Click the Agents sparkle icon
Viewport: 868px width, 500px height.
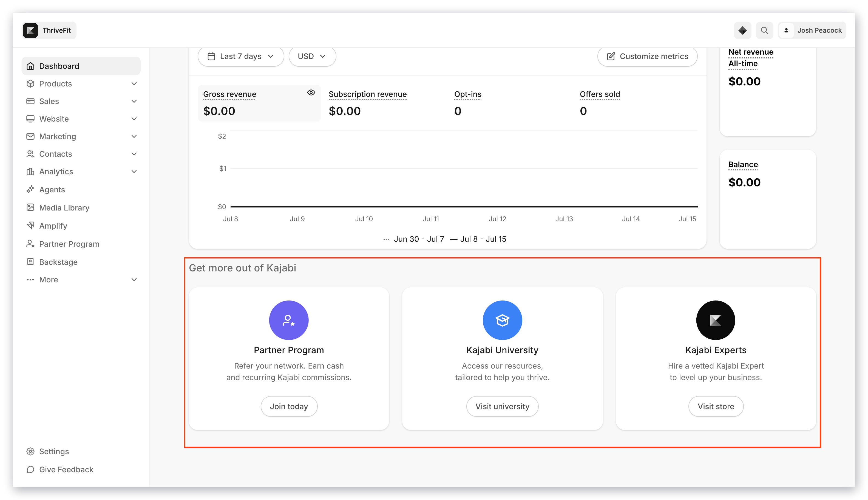point(30,189)
